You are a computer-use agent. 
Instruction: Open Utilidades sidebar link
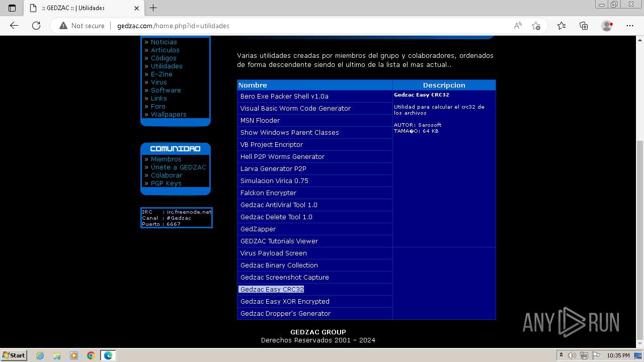click(167, 66)
